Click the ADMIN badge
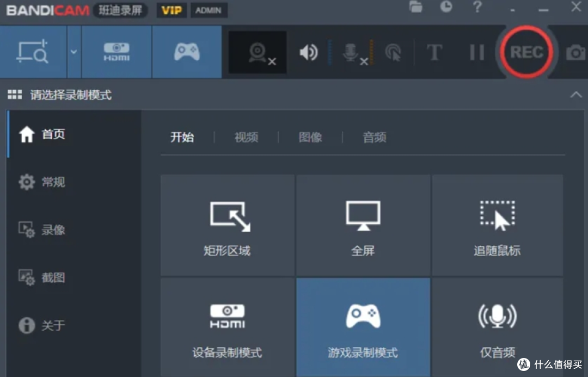588x377 pixels. (x=208, y=10)
